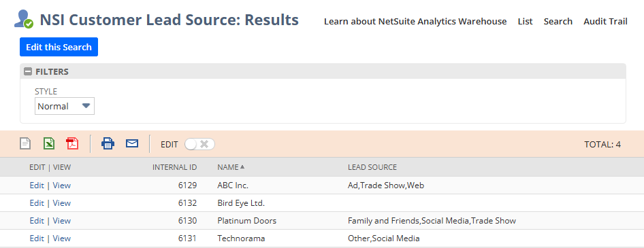Image resolution: width=644 pixels, height=248 pixels.
Task: Click the Bird Eye Ltd. name cell
Action: point(241,203)
